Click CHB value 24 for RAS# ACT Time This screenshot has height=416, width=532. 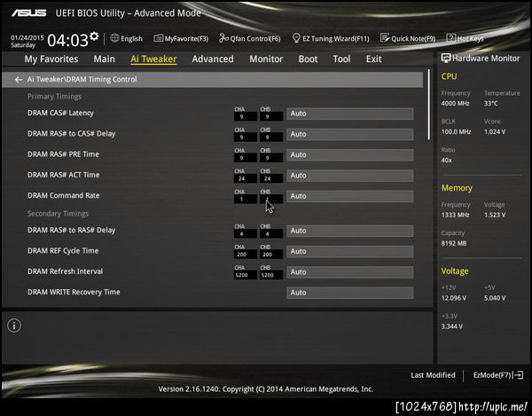(271, 179)
